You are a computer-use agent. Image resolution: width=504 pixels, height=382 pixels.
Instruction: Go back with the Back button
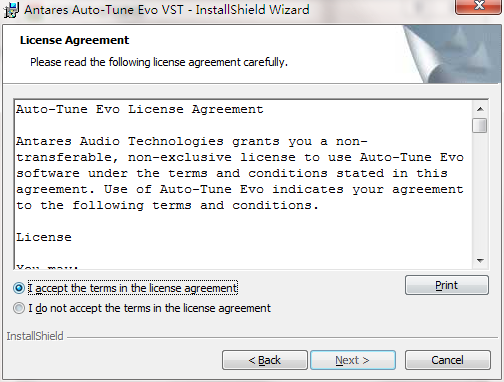pyautogui.click(x=265, y=360)
